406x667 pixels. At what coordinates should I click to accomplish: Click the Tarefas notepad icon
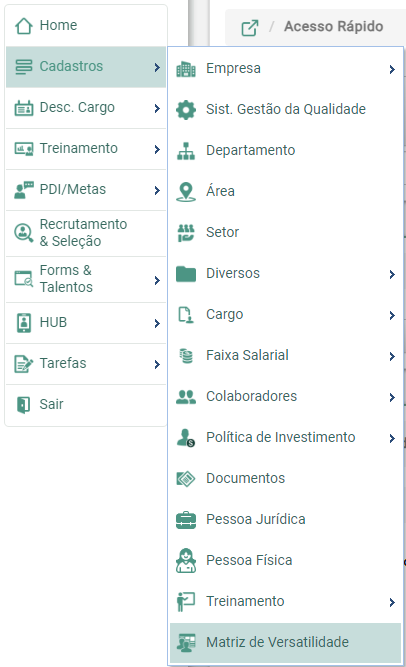pos(24,364)
